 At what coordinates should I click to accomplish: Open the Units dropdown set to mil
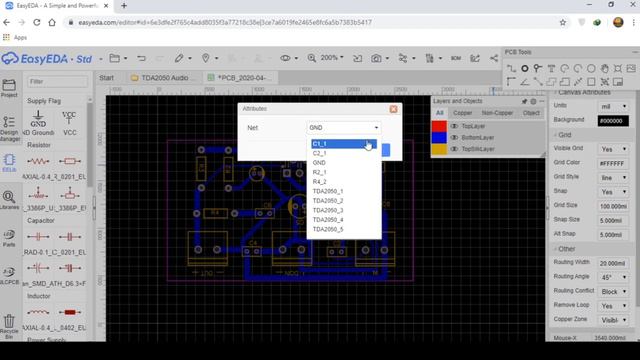(613, 106)
